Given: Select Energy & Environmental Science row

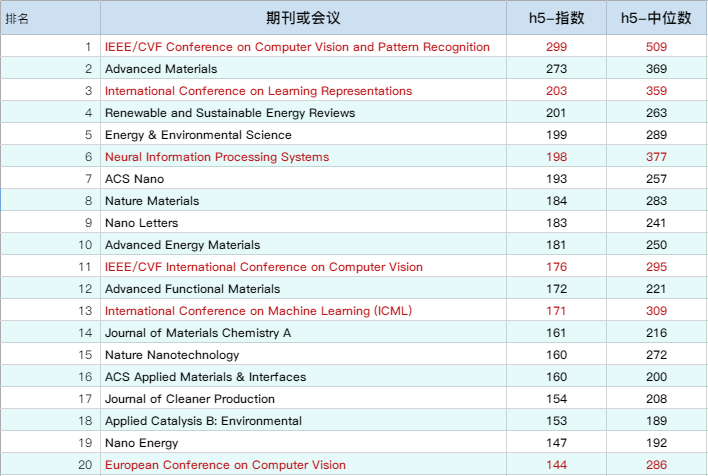Looking at the screenshot, I should coord(198,135).
